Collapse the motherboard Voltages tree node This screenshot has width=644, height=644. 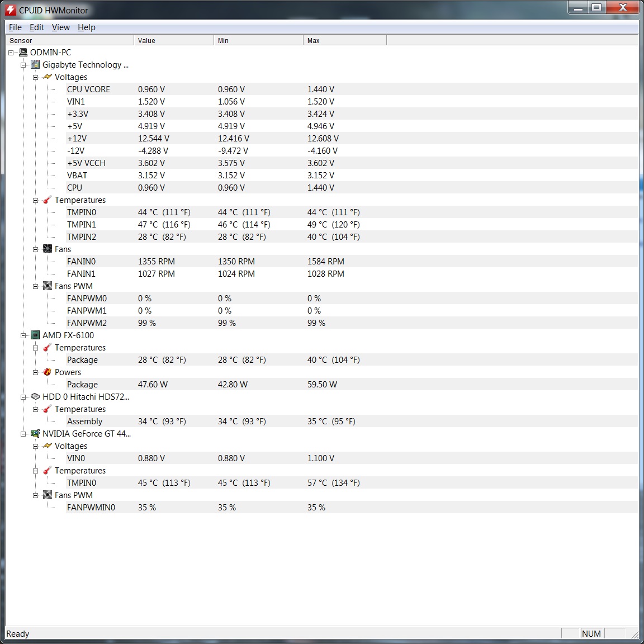pyautogui.click(x=35, y=77)
